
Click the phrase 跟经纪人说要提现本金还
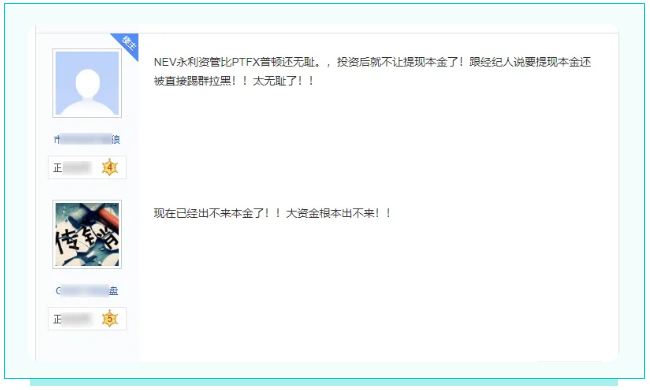[x=530, y=62]
